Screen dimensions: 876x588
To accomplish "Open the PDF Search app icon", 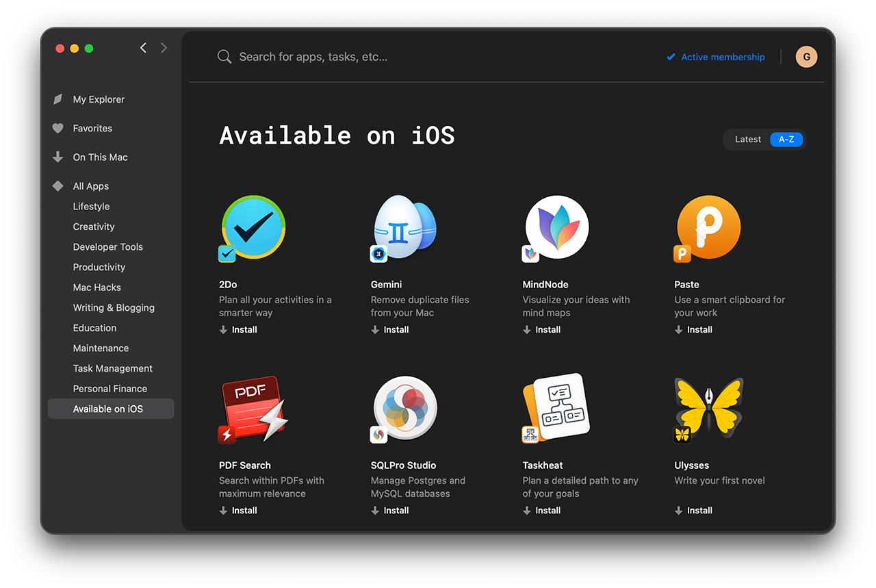I will point(253,408).
